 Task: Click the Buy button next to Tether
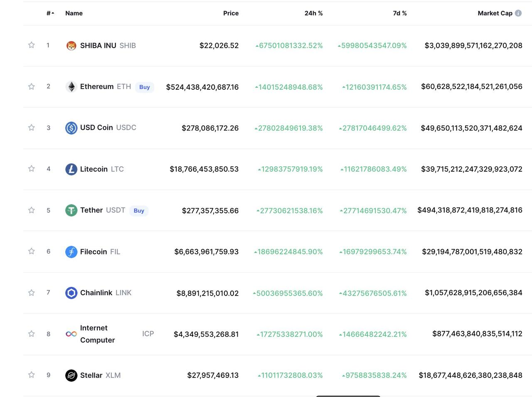click(x=139, y=211)
